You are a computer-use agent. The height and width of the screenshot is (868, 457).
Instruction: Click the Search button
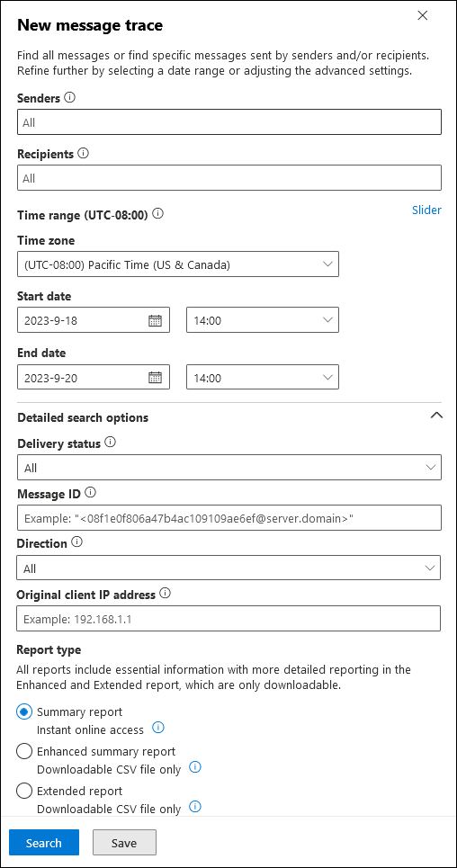pyautogui.click(x=44, y=843)
